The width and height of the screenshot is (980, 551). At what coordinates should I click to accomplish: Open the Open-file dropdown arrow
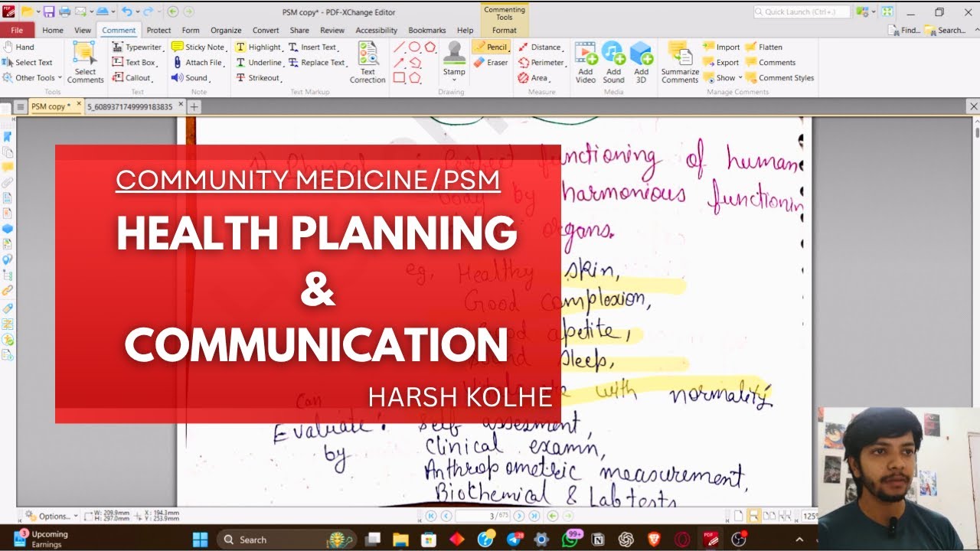[x=38, y=11]
